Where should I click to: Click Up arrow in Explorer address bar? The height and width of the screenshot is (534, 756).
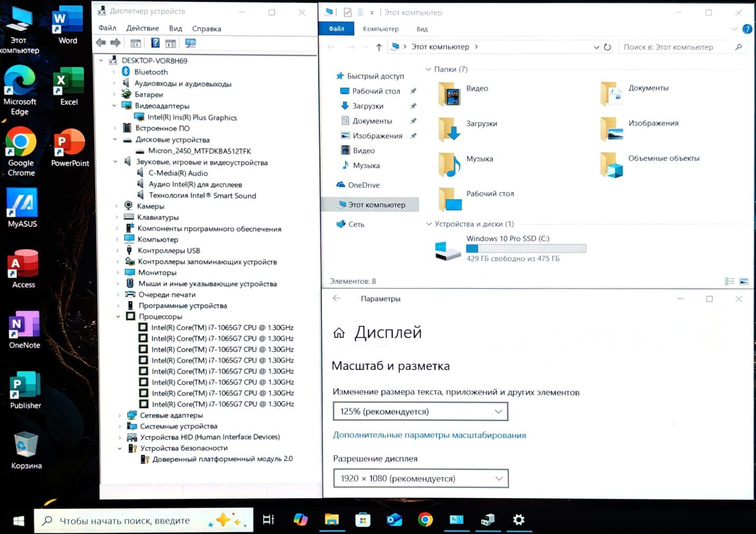point(379,47)
